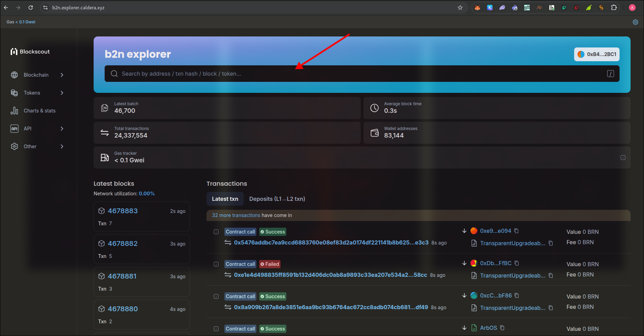This screenshot has height=336, width=644.
Task: Expand details of the 0x5476addbc transaction
Action: point(216,232)
